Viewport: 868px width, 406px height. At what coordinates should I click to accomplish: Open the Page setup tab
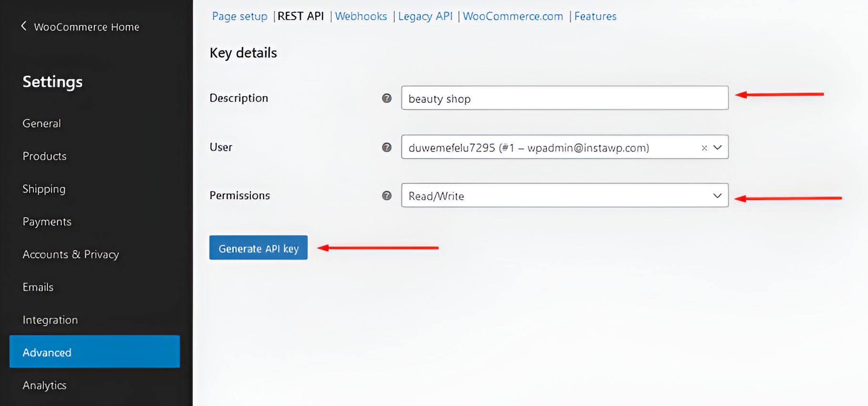(239, 16)
